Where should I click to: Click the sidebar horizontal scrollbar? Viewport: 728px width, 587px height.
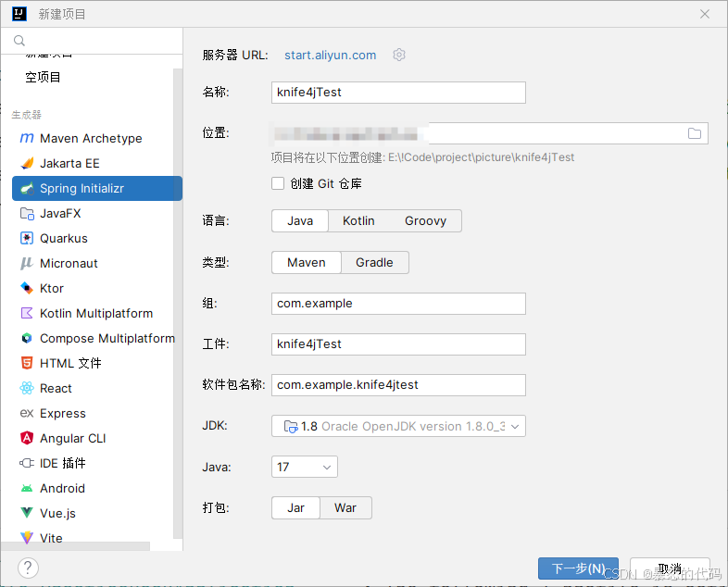pos(76,546)
